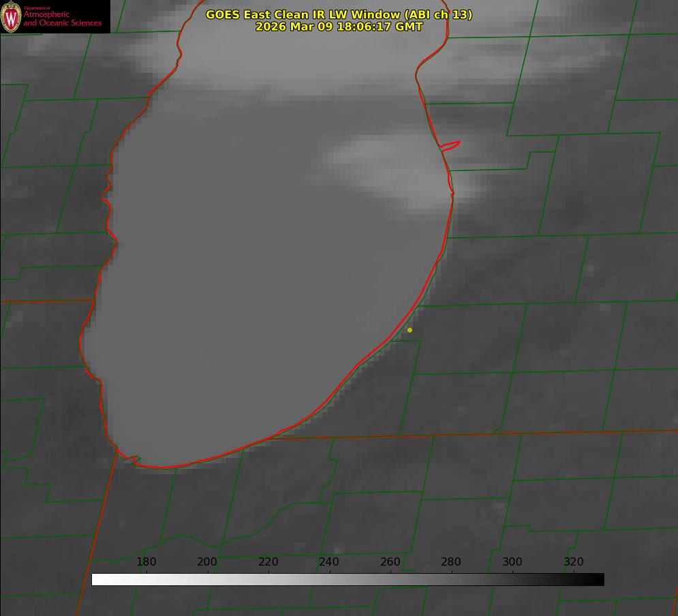Select the bright cloud patch over eastern lake
This screenshot has height=616, width=678.
point(388,167)
